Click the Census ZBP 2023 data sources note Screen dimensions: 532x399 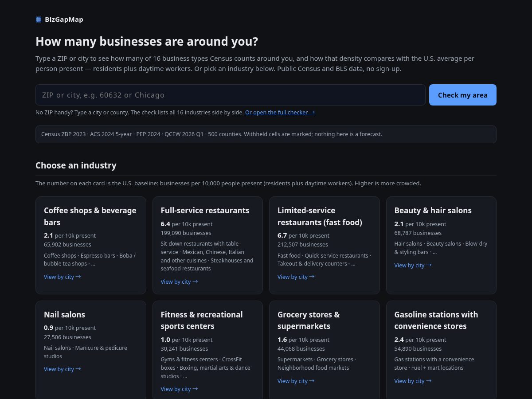tap(266, 134)
